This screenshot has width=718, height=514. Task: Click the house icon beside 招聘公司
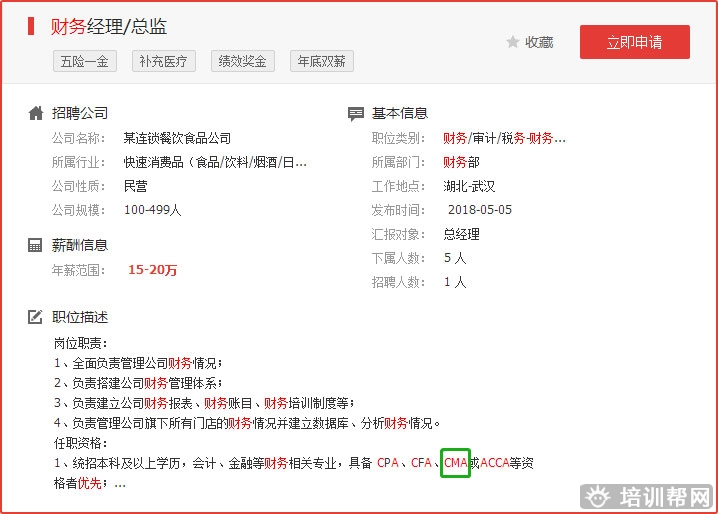coord(36,113)
